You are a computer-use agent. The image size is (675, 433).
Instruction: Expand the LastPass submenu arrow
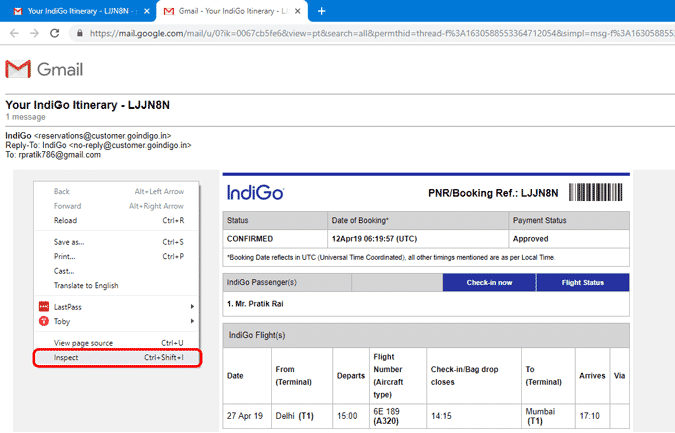(191, 306)
